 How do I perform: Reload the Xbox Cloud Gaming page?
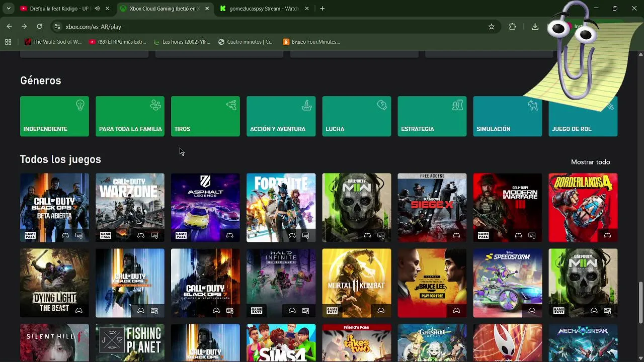point(39,27)
